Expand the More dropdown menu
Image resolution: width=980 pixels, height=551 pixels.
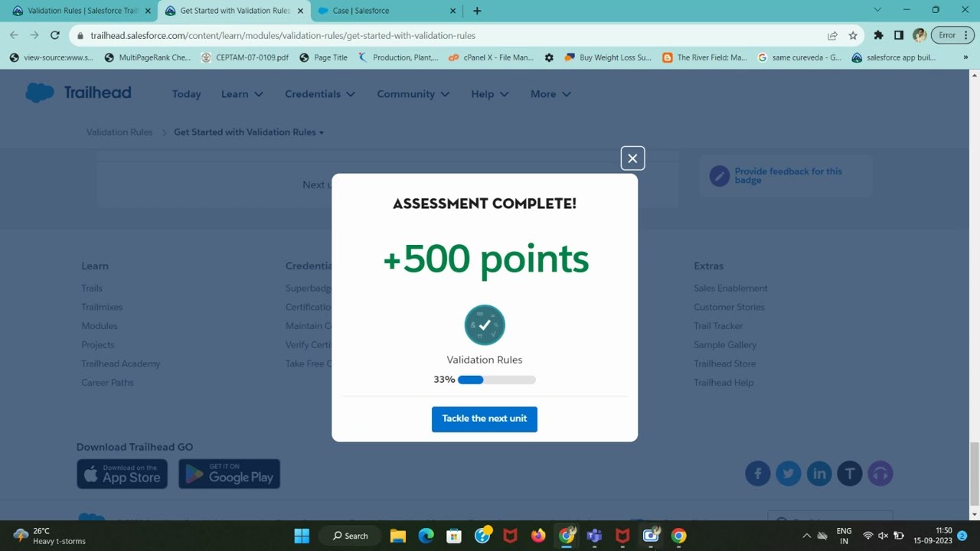tap(550, 94)
